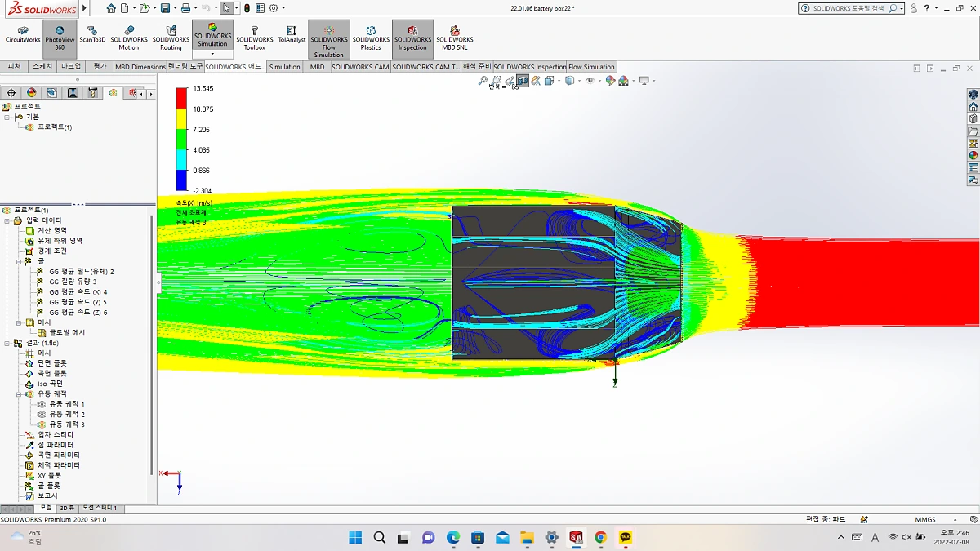Toggle the Section View tool
The height and width of the screenshot is (551, 980).
point(523,81)
